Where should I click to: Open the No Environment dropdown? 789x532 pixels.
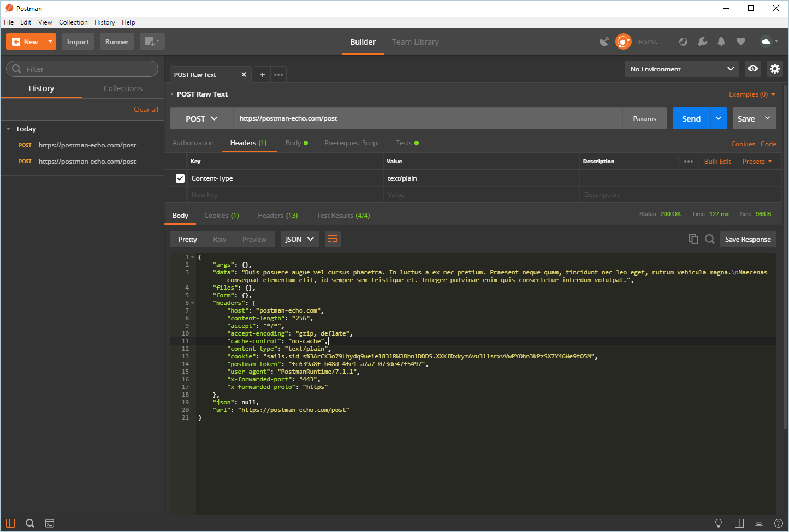[682, 69]
